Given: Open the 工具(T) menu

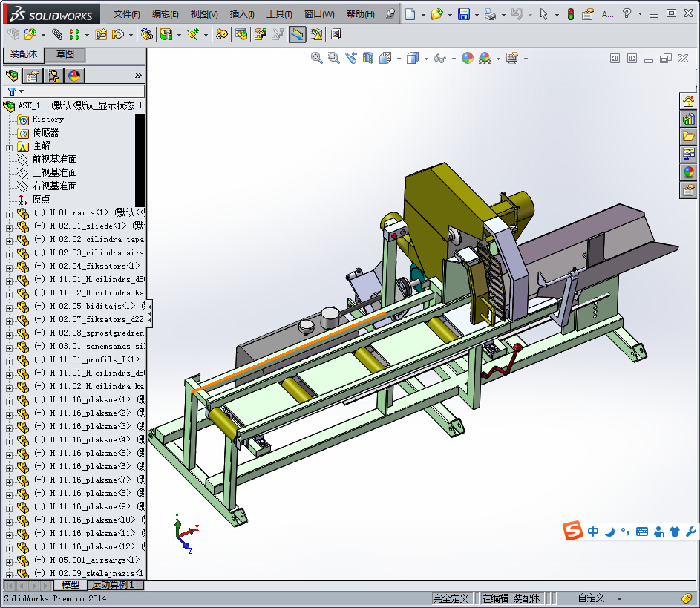Looking at the screenshot, I should (279, 14).
